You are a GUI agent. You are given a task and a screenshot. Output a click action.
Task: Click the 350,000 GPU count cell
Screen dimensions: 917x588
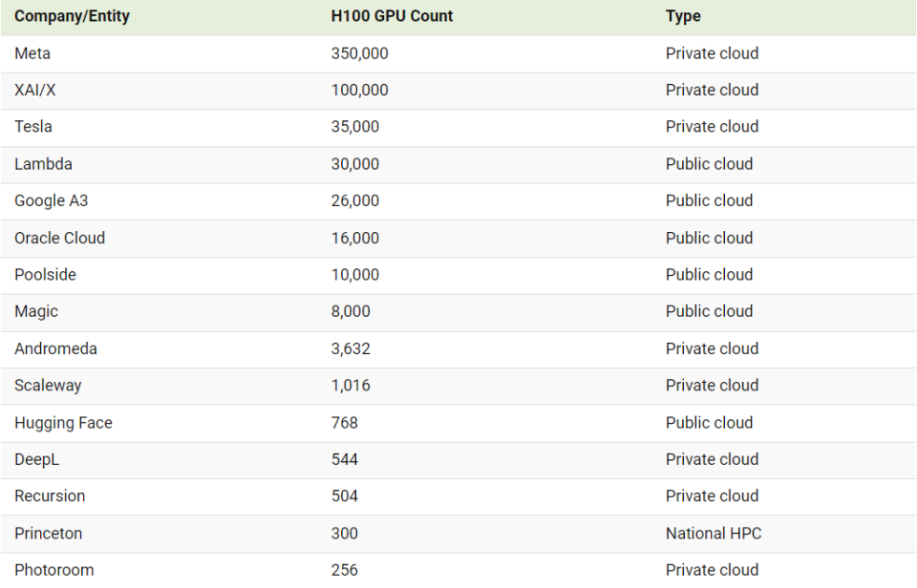click(359, 53)
